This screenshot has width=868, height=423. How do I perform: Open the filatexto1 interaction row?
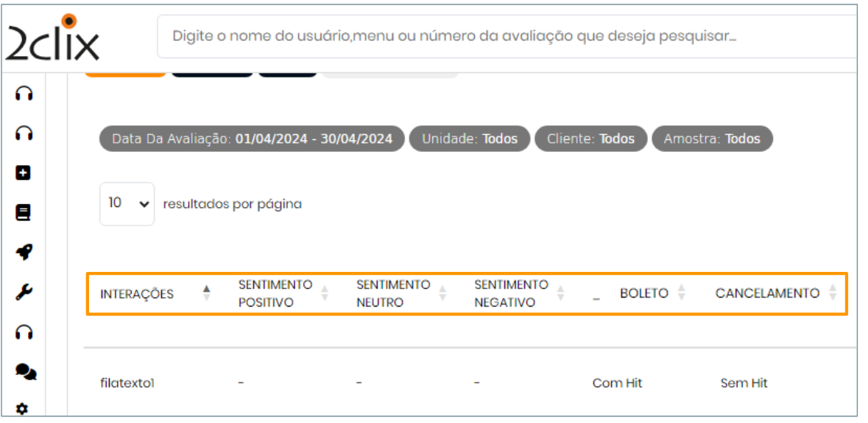pos(127,383)
